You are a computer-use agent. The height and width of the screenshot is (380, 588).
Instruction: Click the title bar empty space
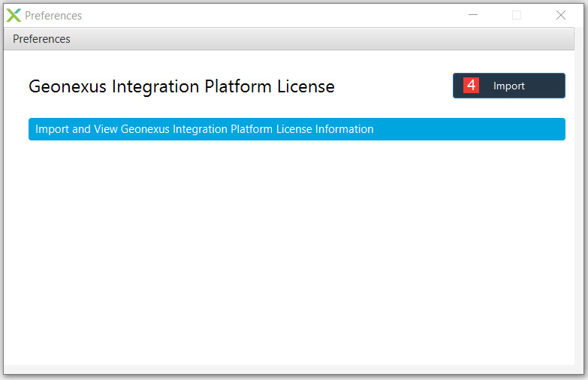pyautogui.click(x=274, y=15)
